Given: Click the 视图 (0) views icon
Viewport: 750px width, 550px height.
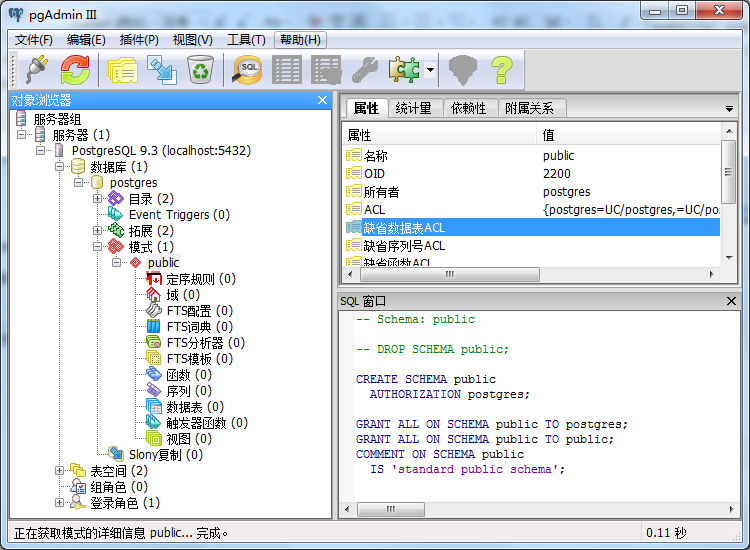Looking at the screenshot, I should tap(154, 439).
